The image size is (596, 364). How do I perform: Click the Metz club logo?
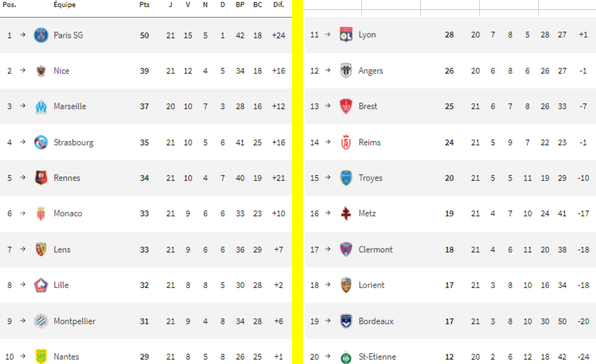tap(346, 214)
